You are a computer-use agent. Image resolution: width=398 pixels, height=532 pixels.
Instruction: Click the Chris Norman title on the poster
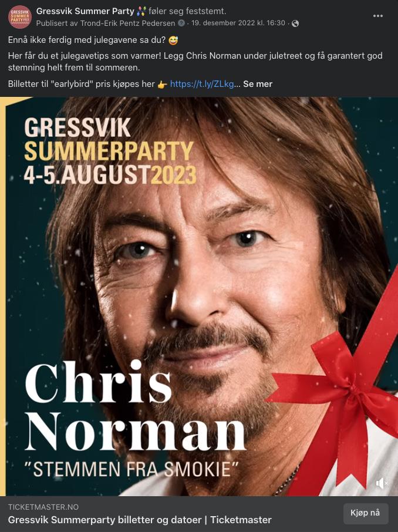(135, 406)
